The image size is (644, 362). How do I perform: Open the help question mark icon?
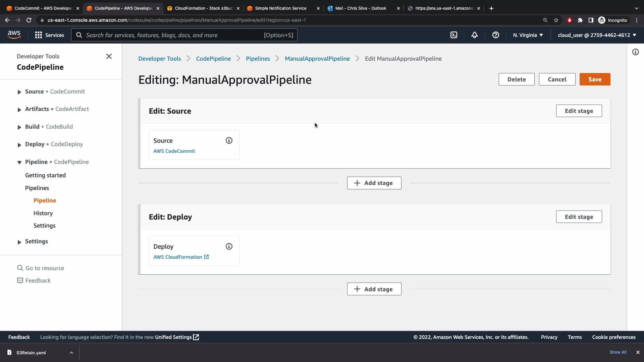495,35
